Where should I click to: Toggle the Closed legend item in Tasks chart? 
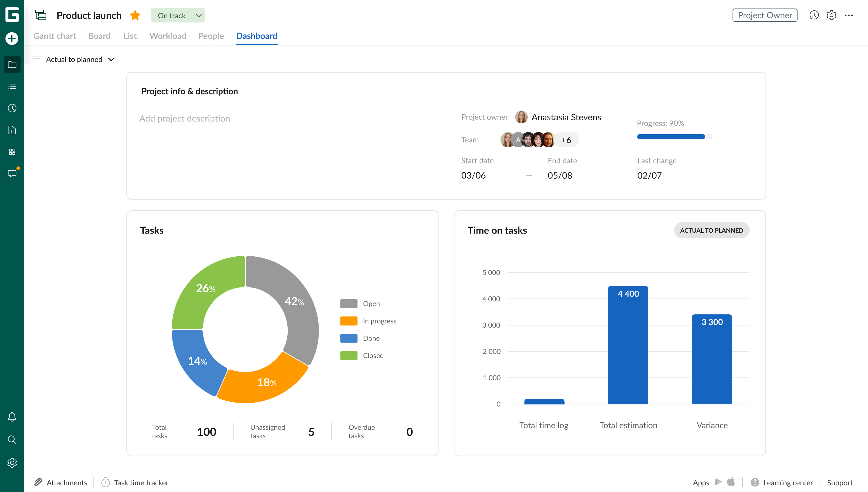tap(373, 355)
